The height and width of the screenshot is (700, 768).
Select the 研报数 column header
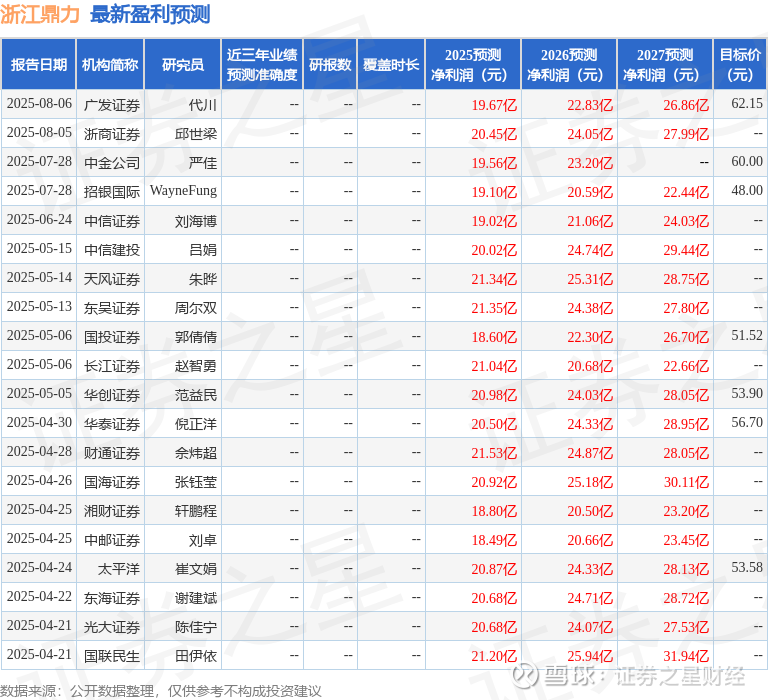tap(330, 65)
